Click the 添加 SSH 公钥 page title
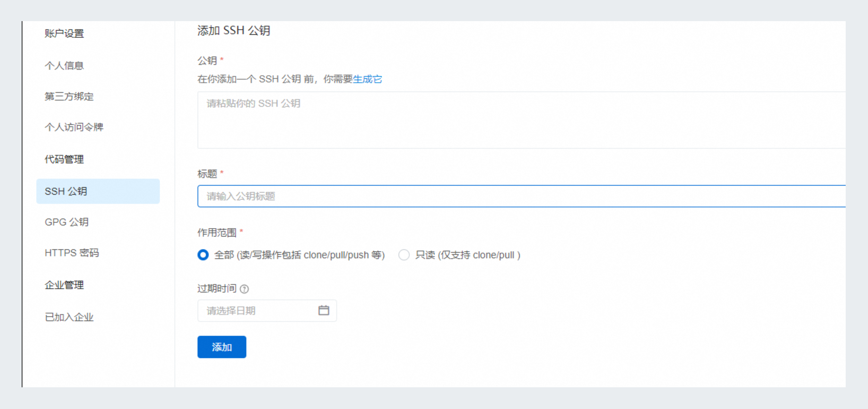The height and width of the screenshot is (409, 868). (234, 31)
